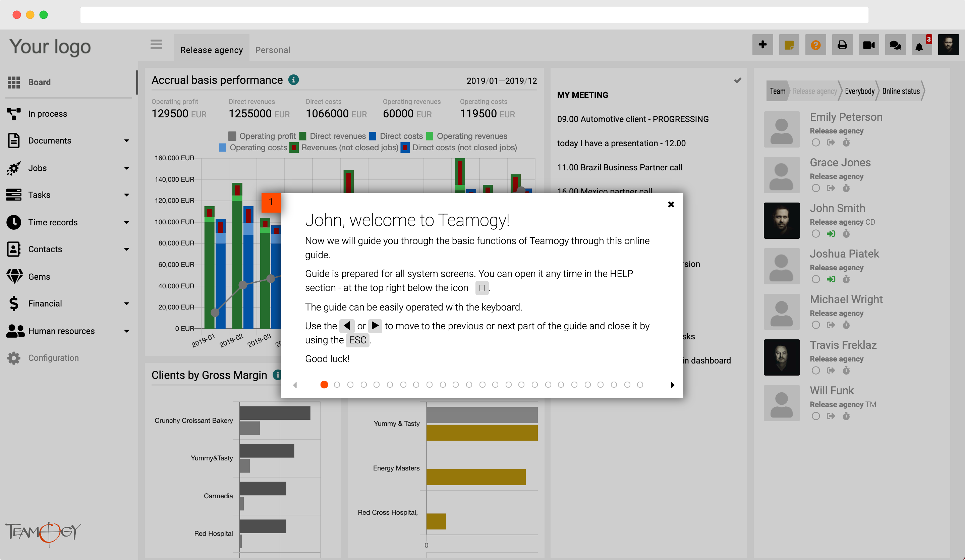This screenshot has height=560, width=965.
Task: Click Will Funk's stopwatch icon
Action: (846, 416)
